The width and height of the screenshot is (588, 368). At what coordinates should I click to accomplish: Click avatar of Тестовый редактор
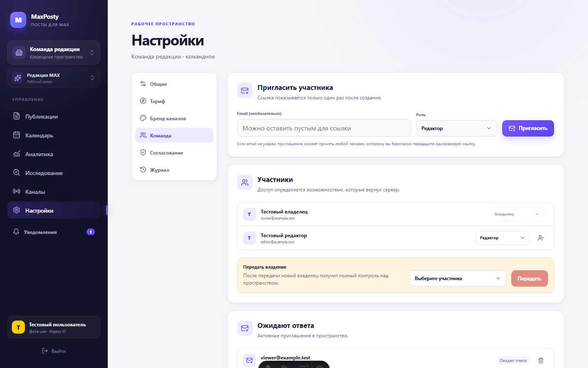tap(249, 238)
